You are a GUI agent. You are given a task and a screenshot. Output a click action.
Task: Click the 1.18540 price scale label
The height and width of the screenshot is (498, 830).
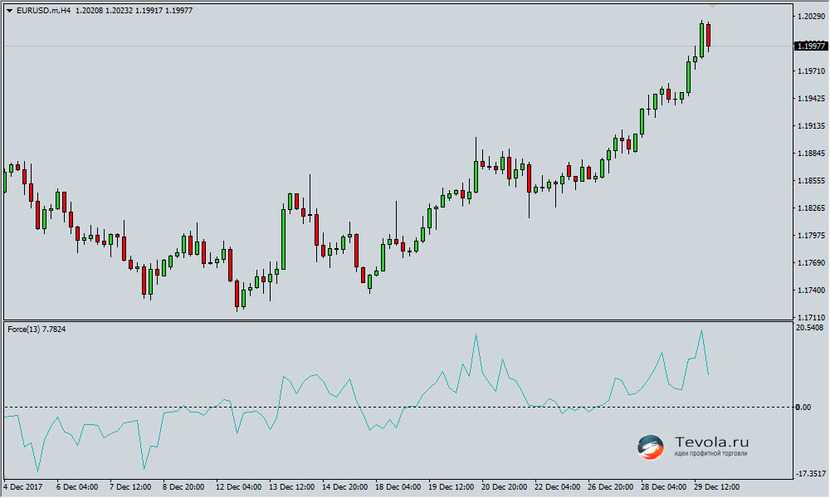809,181
